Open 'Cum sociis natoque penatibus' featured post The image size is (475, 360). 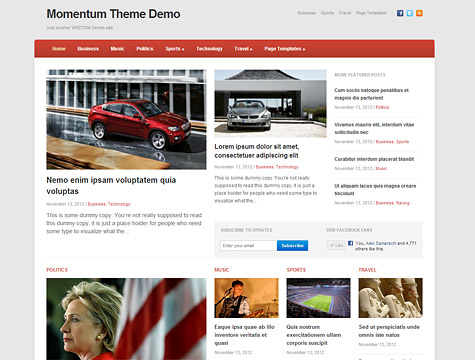(x=371, y=94)
